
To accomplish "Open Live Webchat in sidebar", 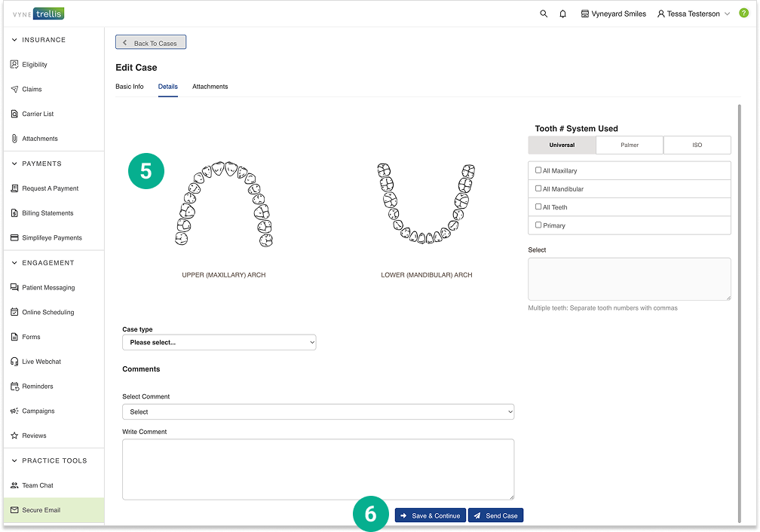I will point(41,362).
